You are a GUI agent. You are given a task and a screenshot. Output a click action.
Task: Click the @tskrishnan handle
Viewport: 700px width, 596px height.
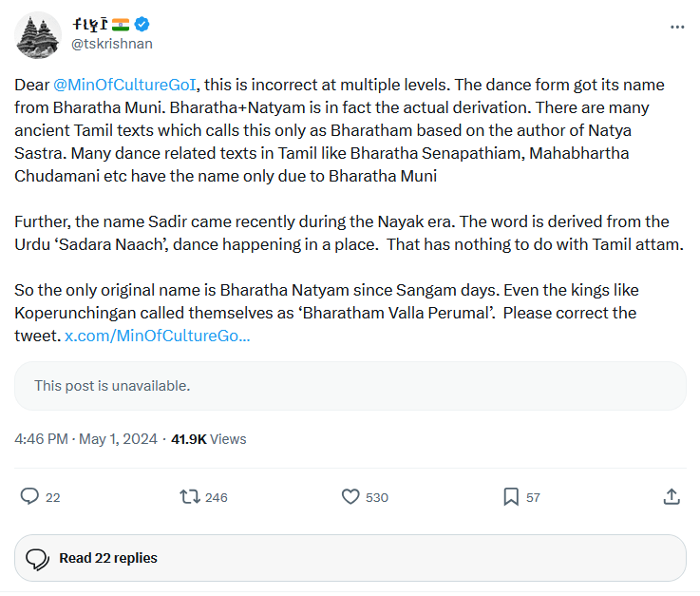click(110, 44)
